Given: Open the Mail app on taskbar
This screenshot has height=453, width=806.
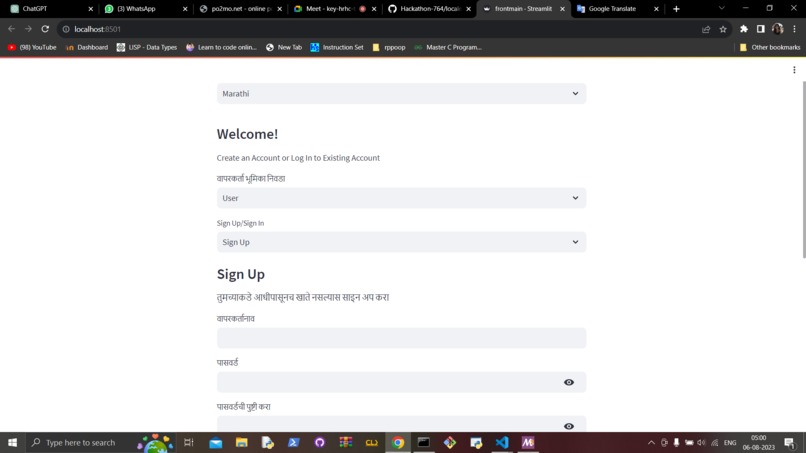Looking at the screenshot, I should tap(216, 442).
